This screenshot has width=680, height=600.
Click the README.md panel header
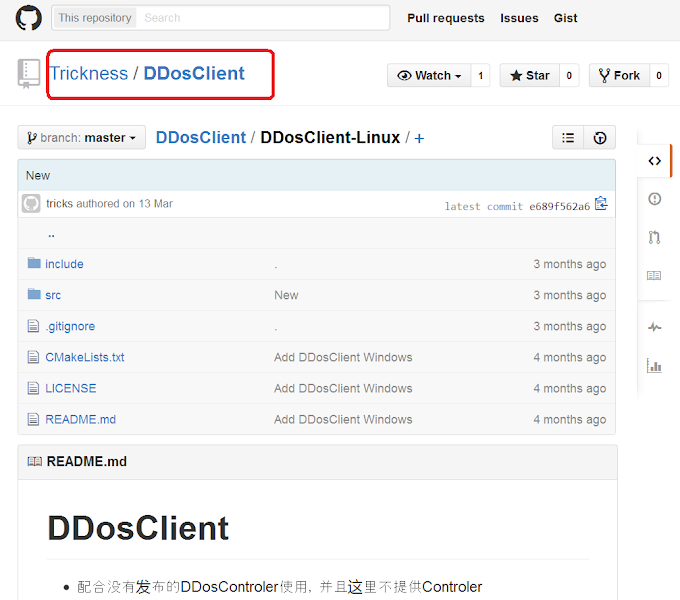[317, 462]
